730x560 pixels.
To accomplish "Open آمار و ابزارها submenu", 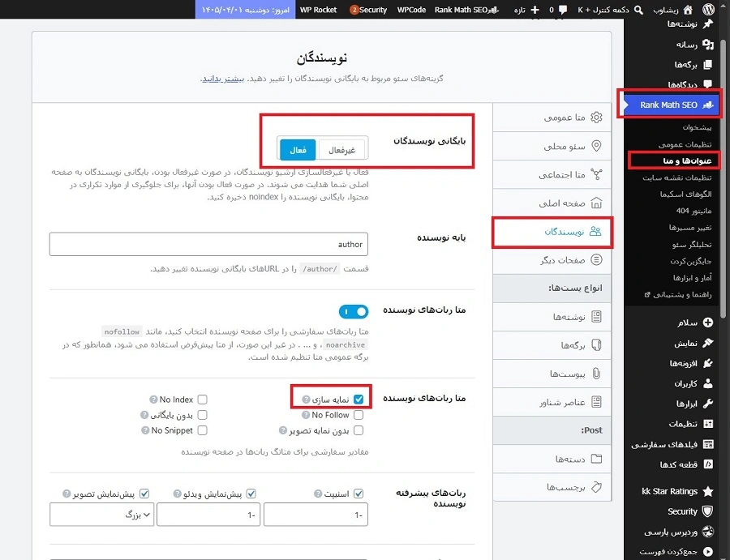I will point(692,278).
